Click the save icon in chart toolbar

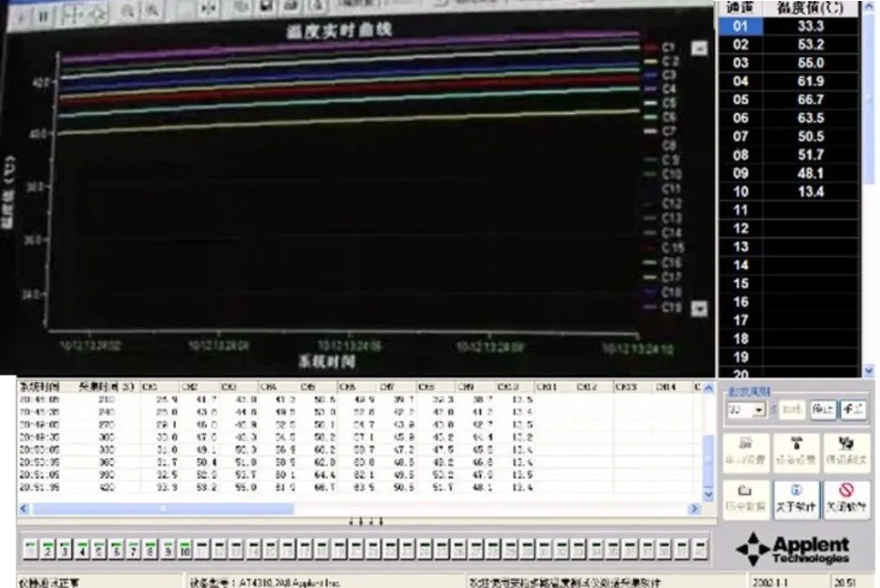click(266, 7)
